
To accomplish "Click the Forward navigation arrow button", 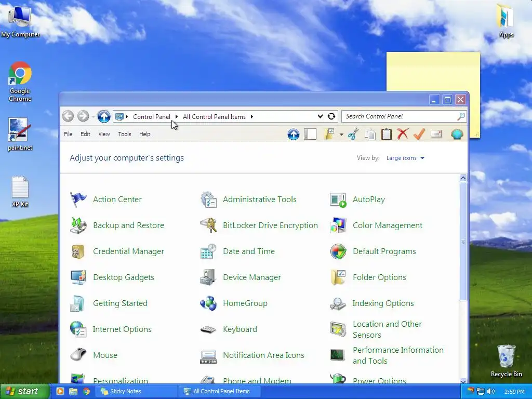I will click(x=83, y=116).
